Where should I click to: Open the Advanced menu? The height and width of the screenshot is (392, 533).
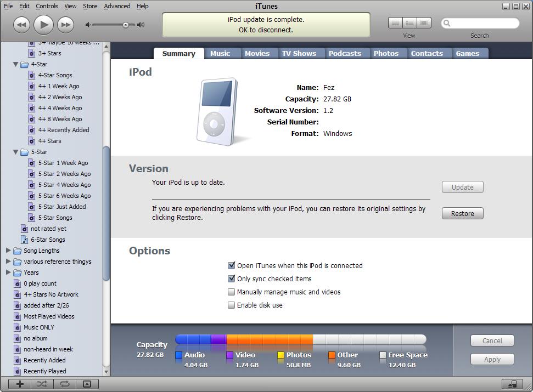point(117,6)
